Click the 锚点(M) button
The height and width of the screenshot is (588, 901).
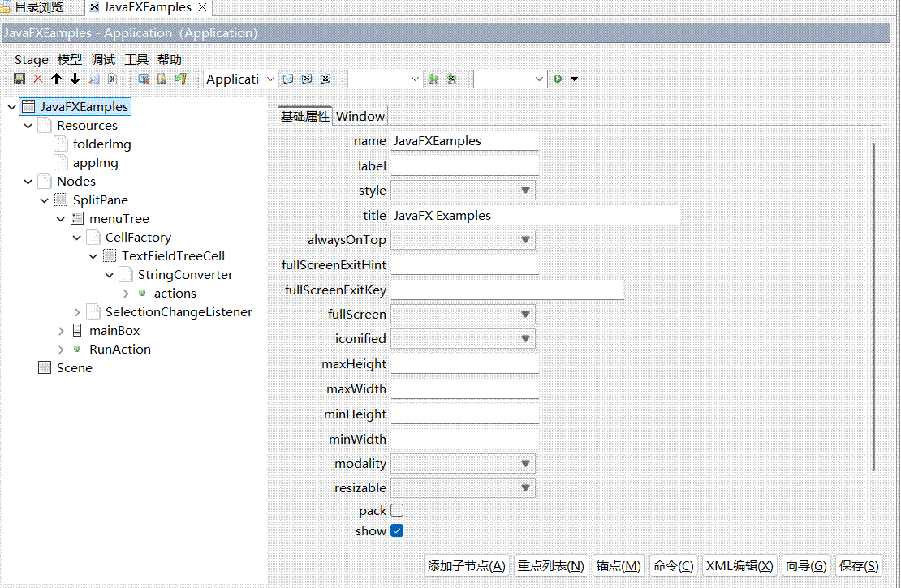pyautogui.click(x=619, y=565)
